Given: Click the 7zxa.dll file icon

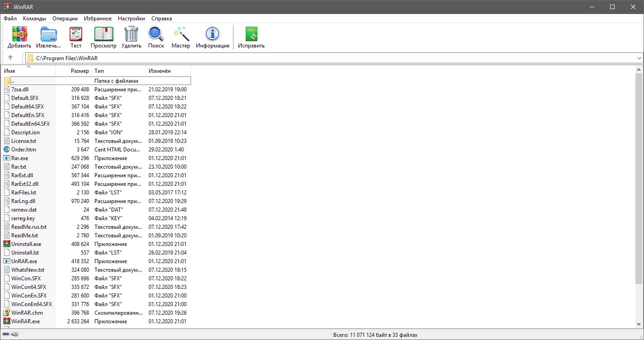Looking at the screenshot, I should (x=7, y=89).
